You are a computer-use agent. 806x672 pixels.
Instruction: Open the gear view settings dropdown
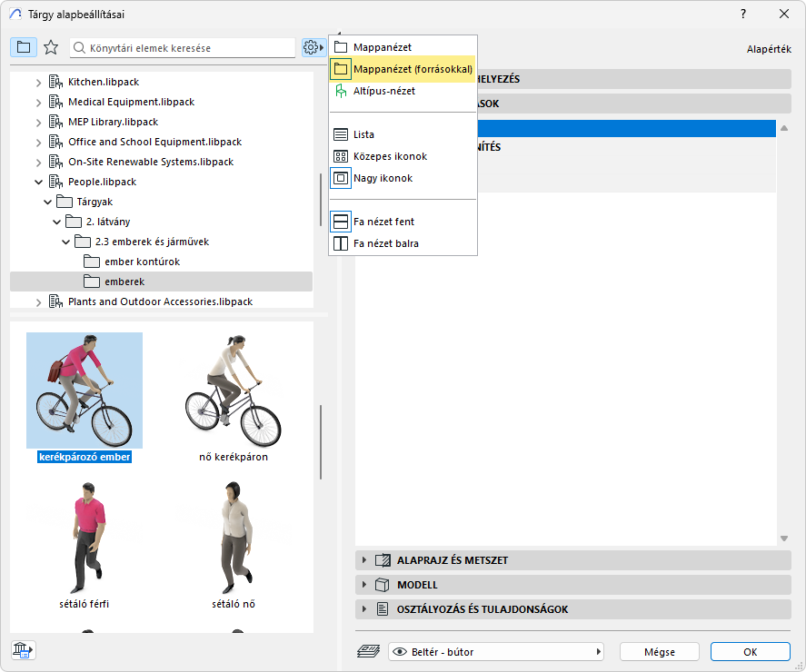tap(313, 47)
